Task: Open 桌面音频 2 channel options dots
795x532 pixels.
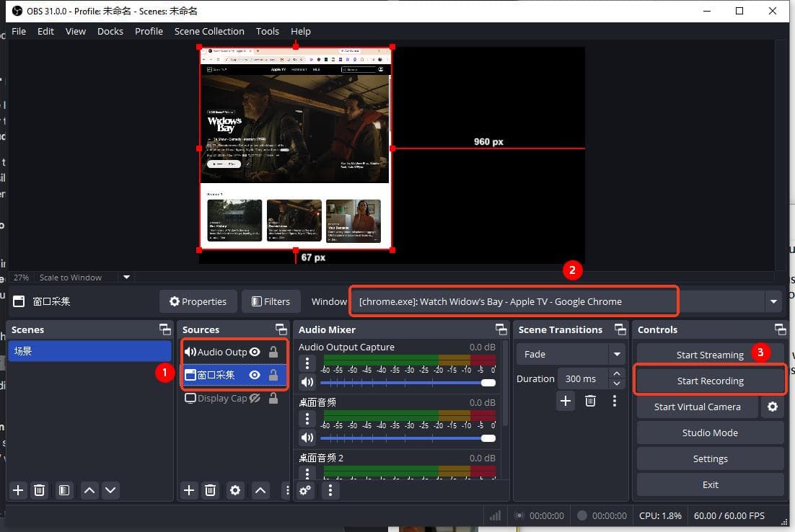Action: click(307, 473)
